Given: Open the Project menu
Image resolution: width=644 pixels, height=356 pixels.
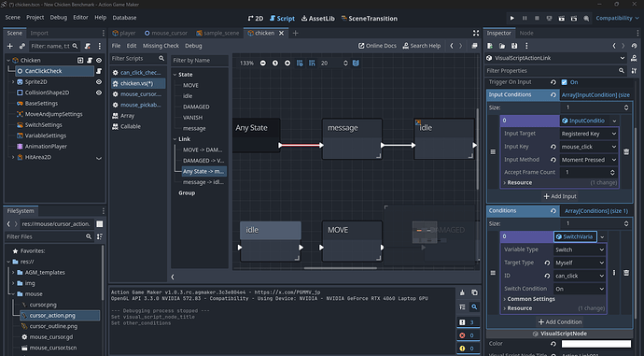Looking at the screenshot, I should [x=35, y=17].
